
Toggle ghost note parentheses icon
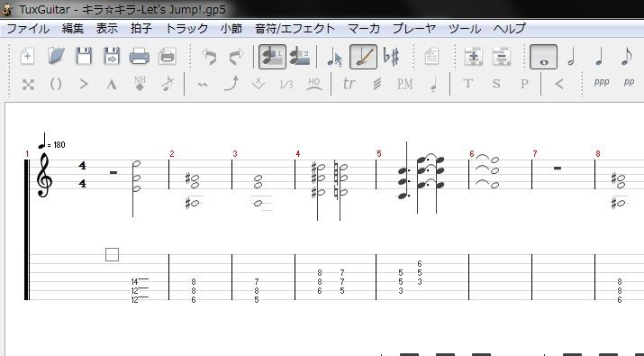click(56, 85)
